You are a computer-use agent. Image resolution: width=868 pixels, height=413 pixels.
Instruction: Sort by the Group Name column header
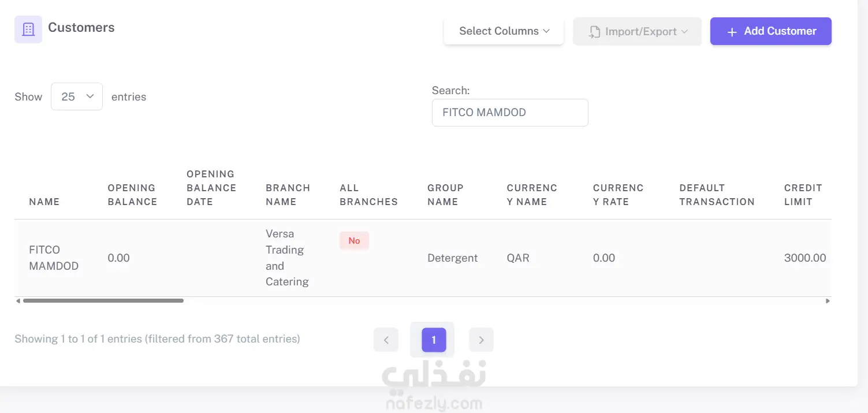point(445,195)
